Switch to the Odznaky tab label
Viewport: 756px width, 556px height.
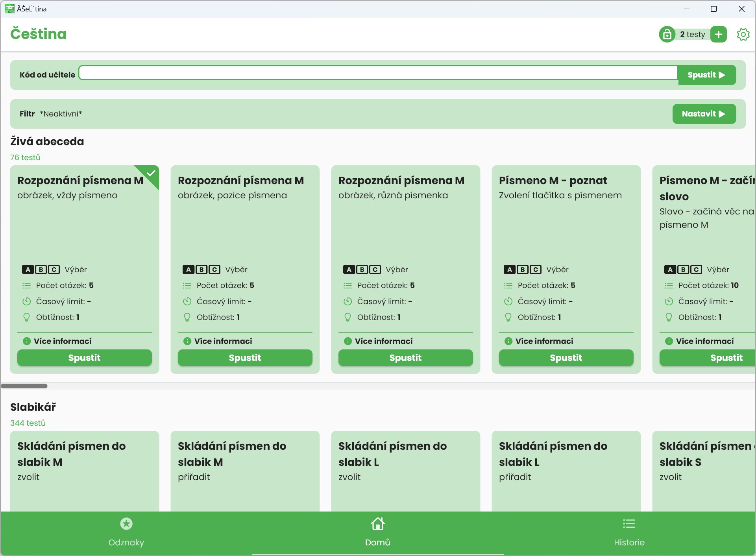pyautogui.click(x=126, y=542)
